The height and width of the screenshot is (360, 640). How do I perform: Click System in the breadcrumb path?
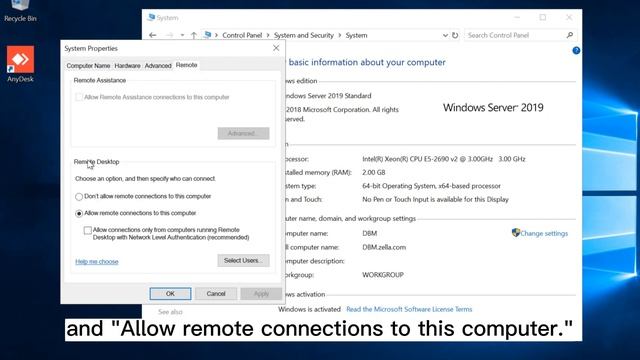356,36
